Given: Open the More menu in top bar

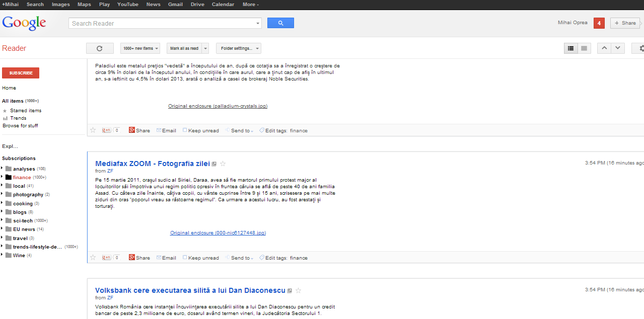Looking at the screenshot, I should coord(250,5).
